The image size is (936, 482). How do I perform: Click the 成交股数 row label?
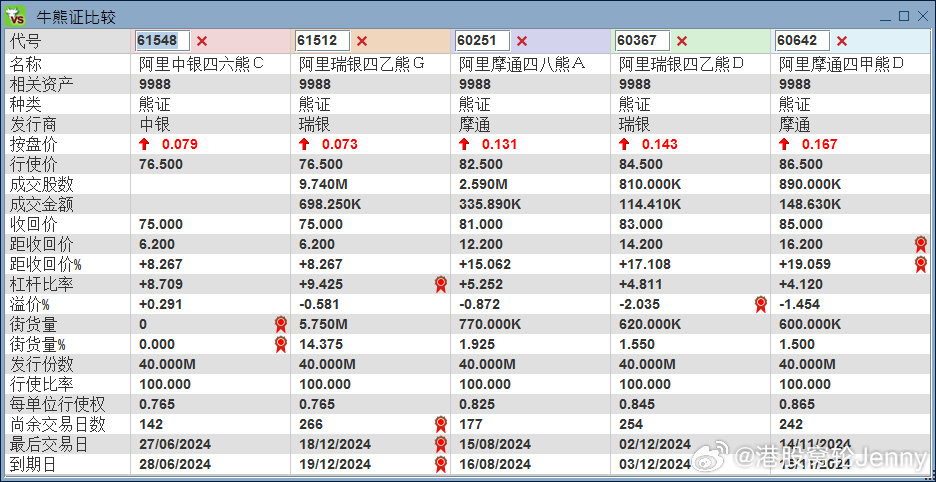[x=42, y=185]
